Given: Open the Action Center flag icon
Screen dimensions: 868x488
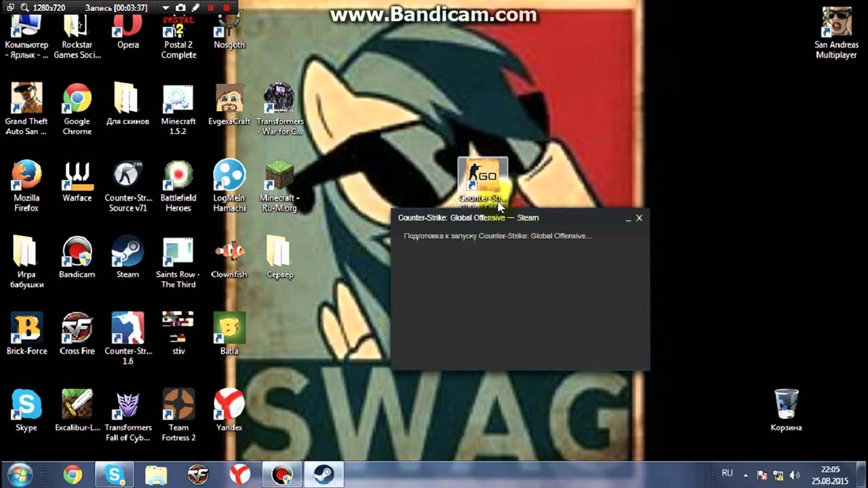Looking at the screenshot, I should (x=762, y=475).
